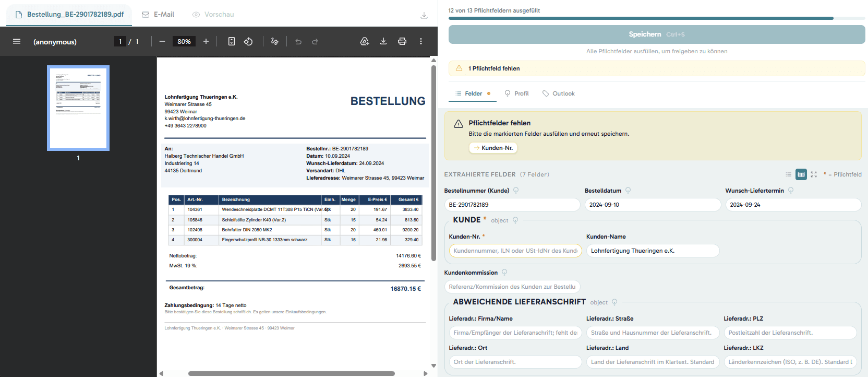This screenshot has width=868, height=377.
Task: Open the Outlook tab
Action: click(558, 93)
